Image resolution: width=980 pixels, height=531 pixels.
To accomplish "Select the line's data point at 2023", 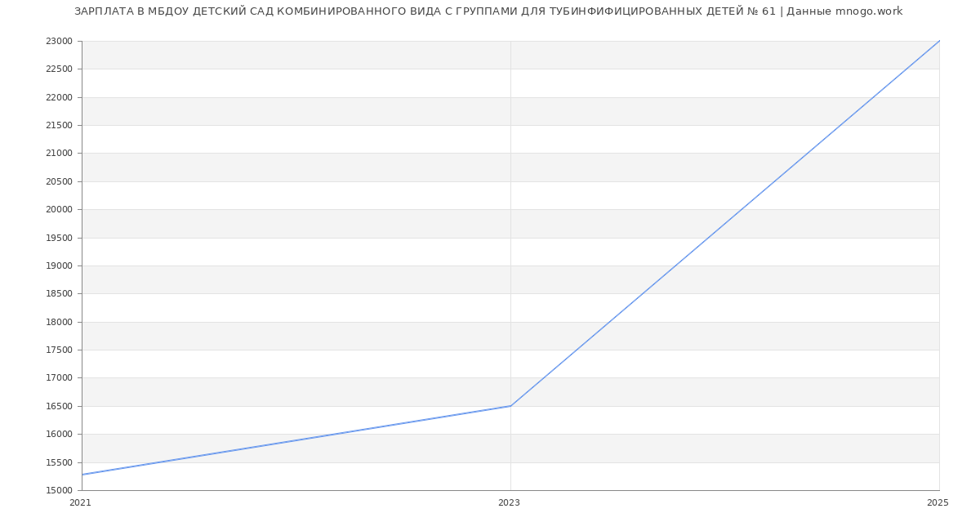I will point(510,406).
